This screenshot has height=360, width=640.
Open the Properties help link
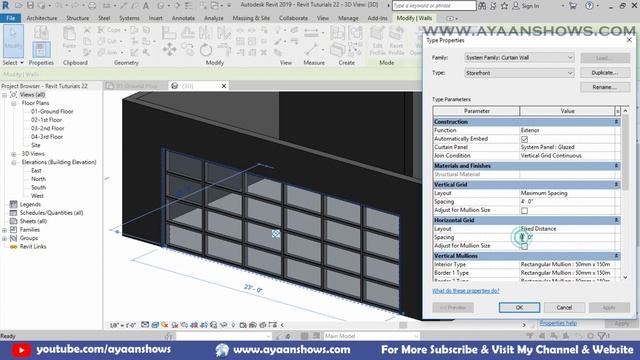[x=558, y=323]
